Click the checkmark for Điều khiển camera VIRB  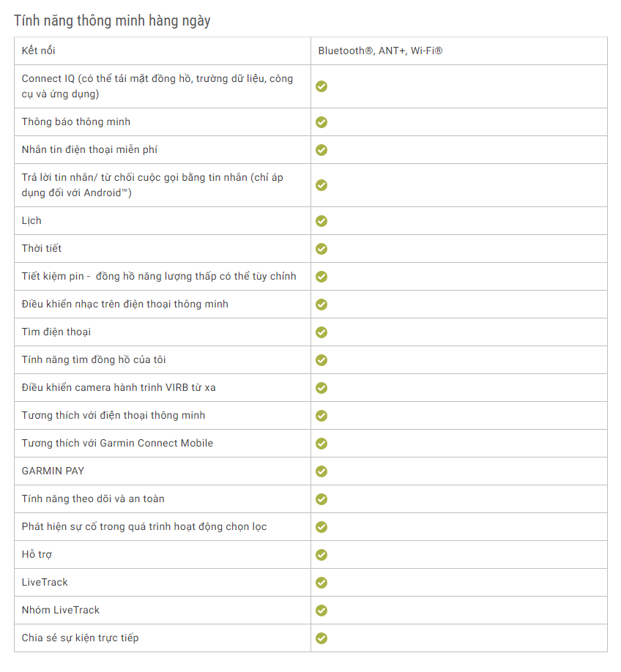(321, 388)
